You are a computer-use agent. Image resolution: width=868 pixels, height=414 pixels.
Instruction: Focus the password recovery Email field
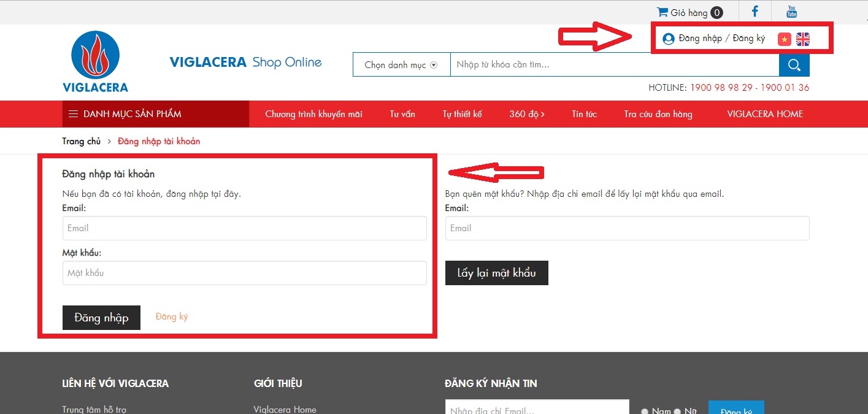(x=628, y=228)
